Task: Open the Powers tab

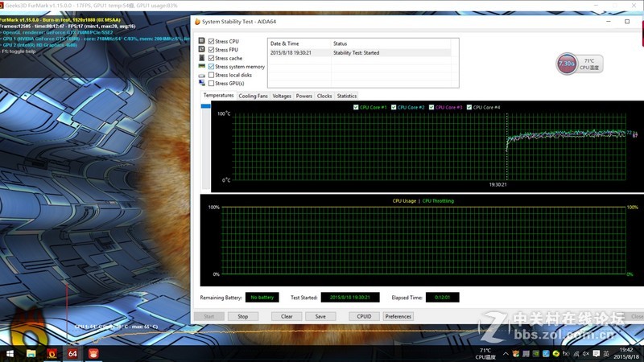Action: [304, 96]
